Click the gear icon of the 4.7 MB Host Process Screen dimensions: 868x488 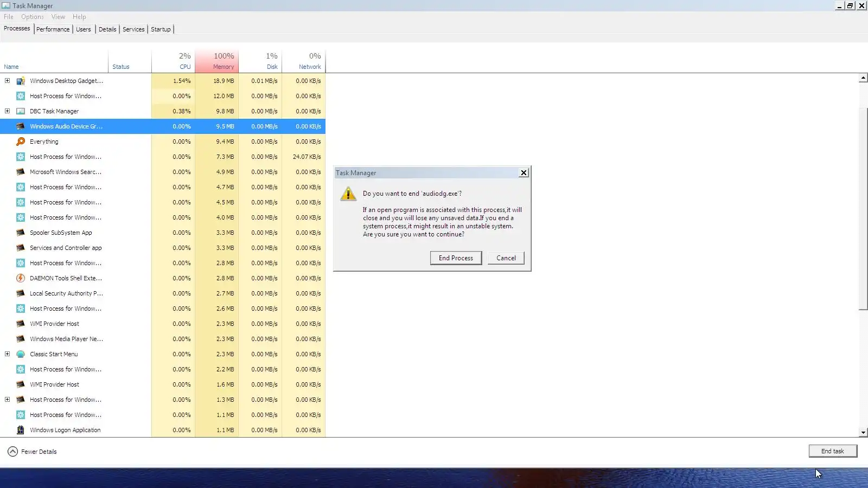[x=21, y=187]
